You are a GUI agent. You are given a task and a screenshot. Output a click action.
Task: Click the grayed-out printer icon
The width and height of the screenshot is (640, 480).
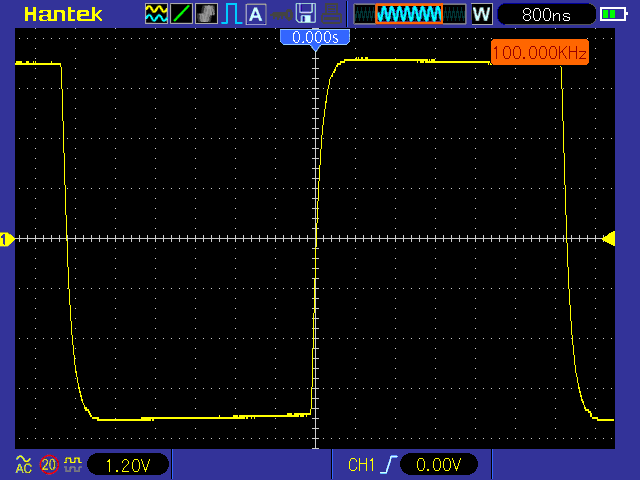pos(331,13)
